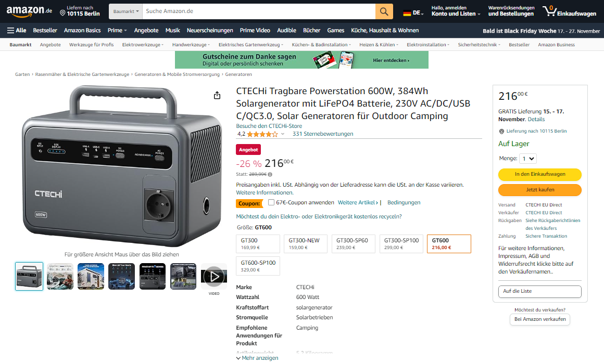
Task: Choose the GT600-SP100 size variant
Action: pyautogui.click(x=258, y=266)
